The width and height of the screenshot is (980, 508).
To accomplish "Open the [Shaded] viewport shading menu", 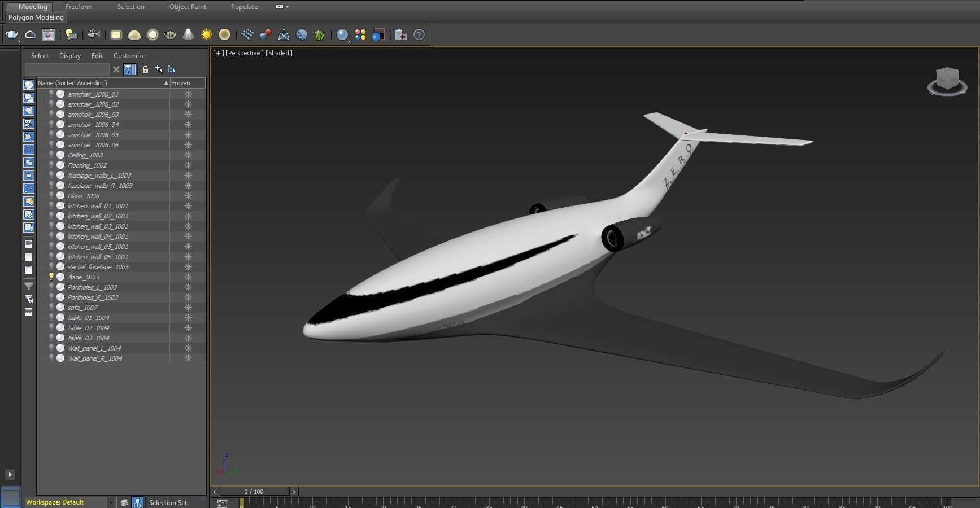I will [279, 53].
